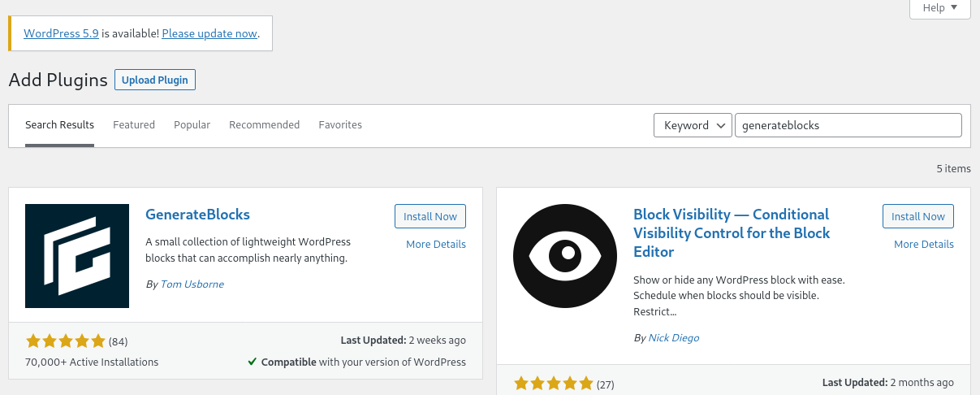Install the Block Visibility plugin now

918,216
